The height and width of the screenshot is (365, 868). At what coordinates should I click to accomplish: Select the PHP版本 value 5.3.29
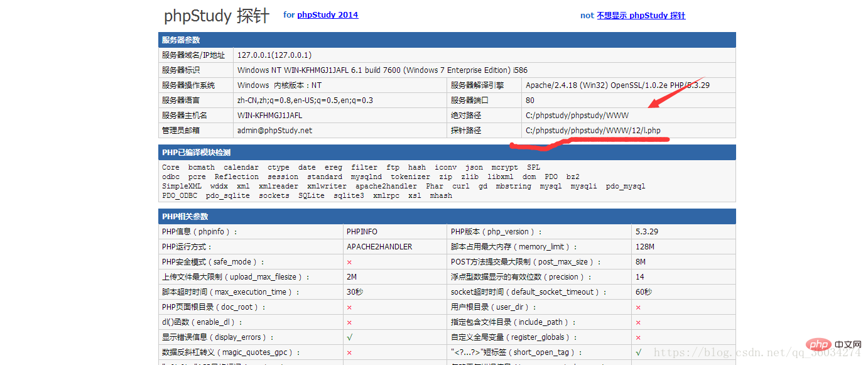click(647, 232)
